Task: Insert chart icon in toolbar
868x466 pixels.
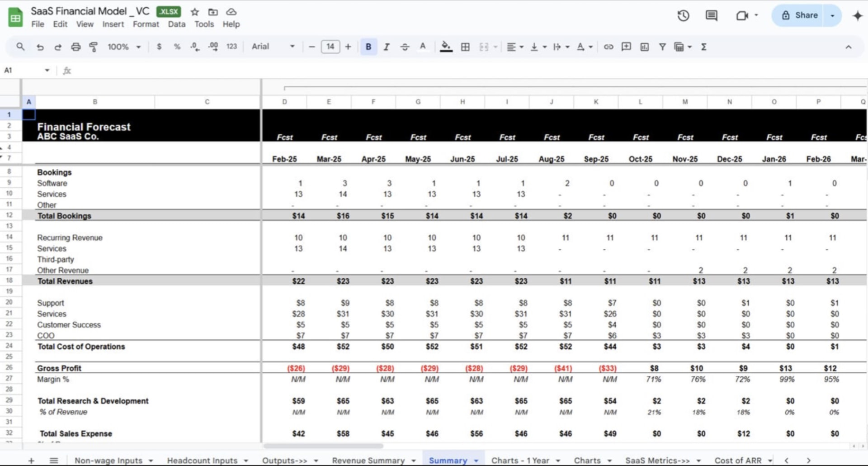Action: [644, 47]
